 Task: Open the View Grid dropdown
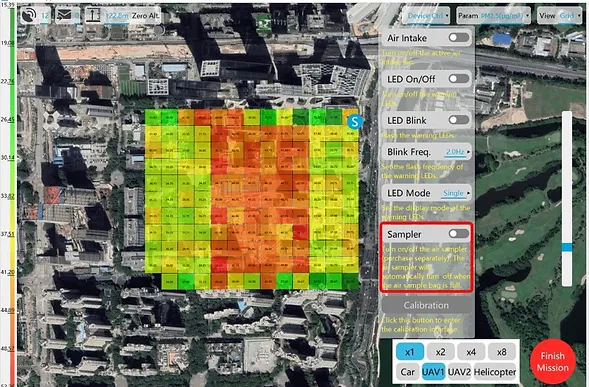(559, 16)
